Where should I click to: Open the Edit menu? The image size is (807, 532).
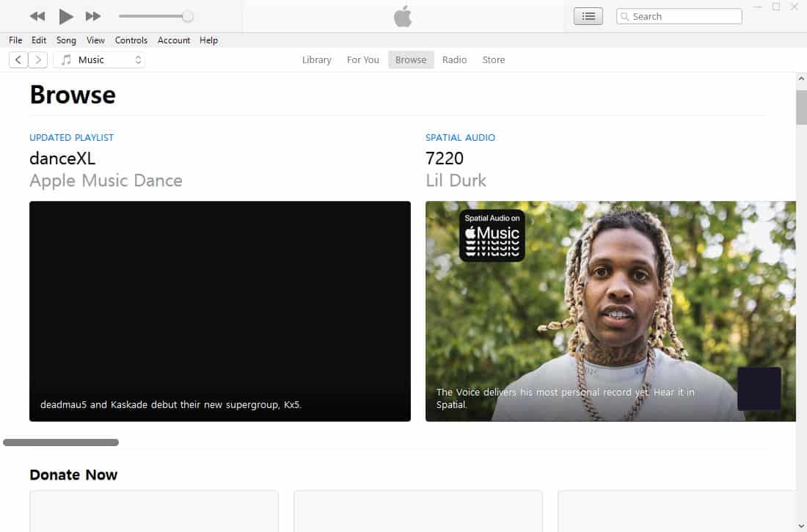coord(39,40)
